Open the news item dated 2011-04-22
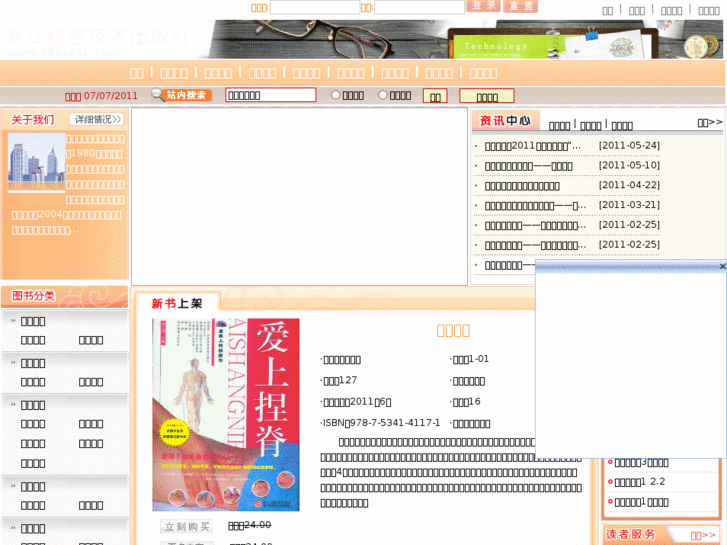The width and height of the screenshot is (727, 545). (522, 186)
